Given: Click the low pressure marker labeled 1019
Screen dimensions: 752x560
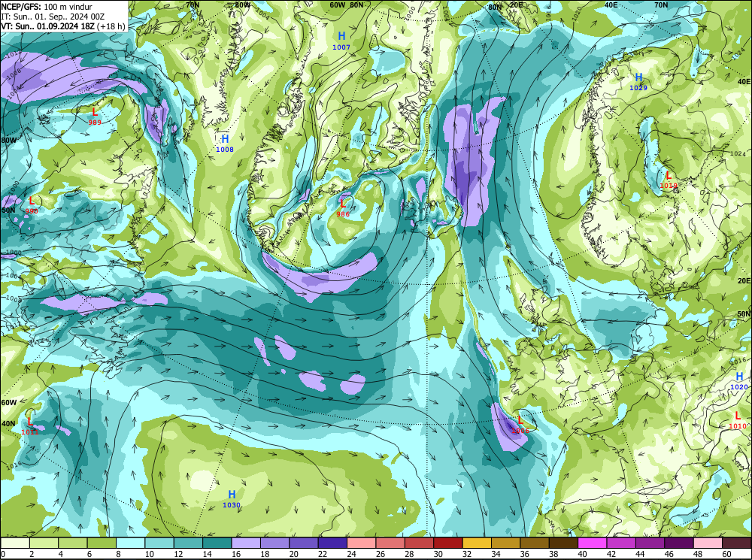Looking at the screenshot, I should pos(669,180).
